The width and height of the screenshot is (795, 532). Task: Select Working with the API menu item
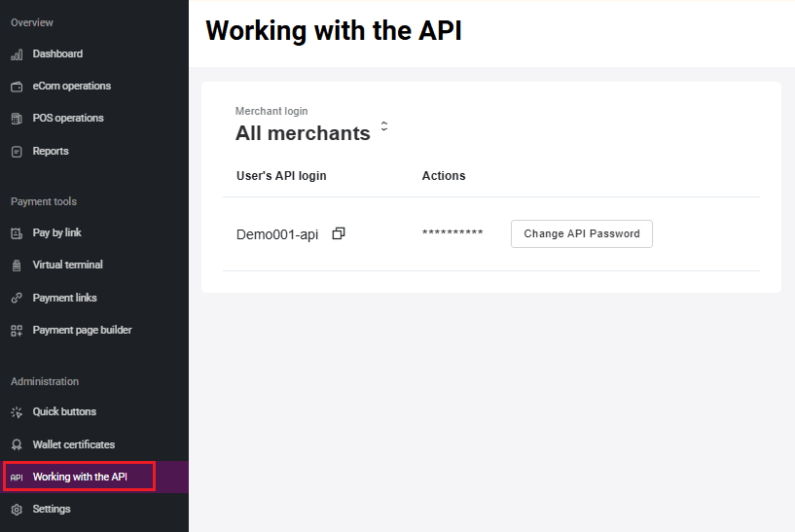80,477
